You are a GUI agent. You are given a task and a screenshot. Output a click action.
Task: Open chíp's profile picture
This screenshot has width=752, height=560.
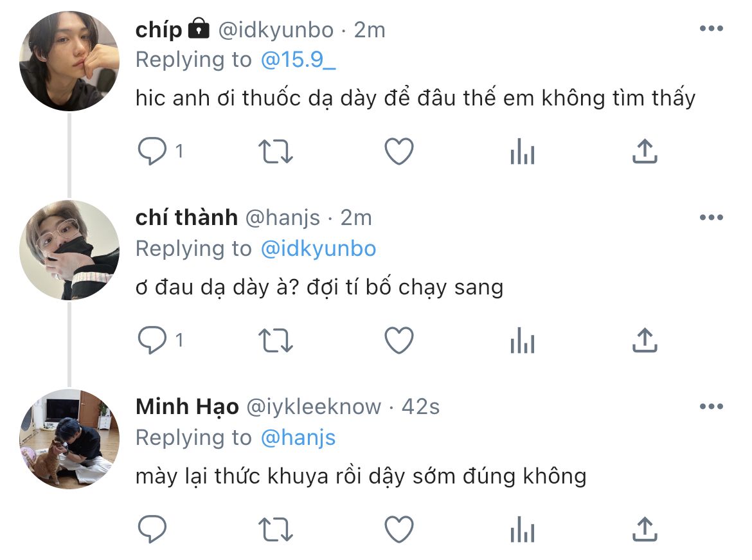pyautogui.click(x=69, y=60)
